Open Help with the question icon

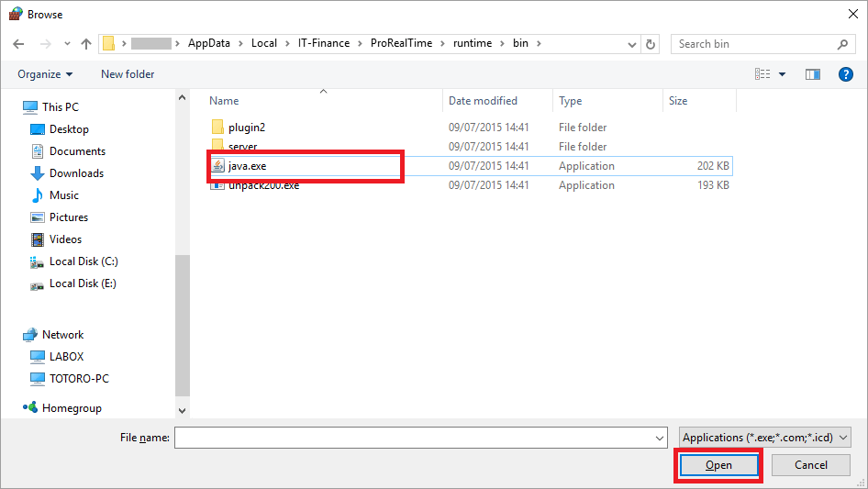point(845,74)
